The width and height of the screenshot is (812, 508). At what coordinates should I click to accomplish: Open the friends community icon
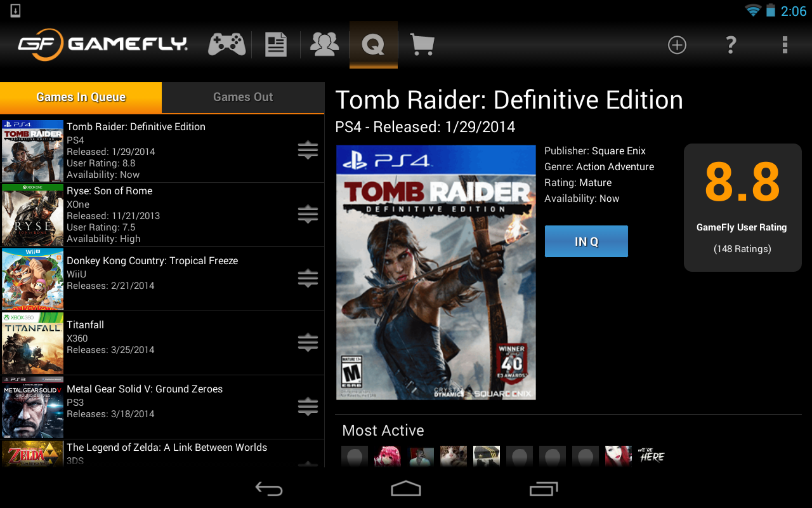[324, 44]
